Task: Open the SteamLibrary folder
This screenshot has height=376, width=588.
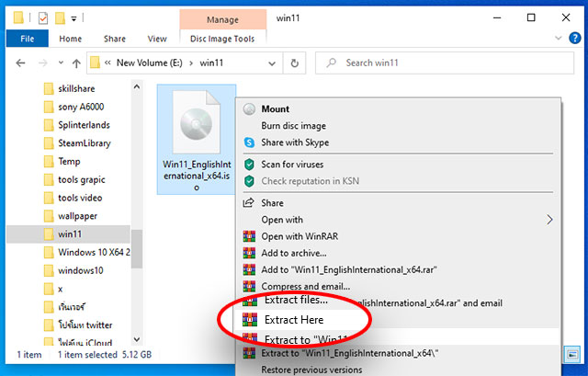Action: click(84, 143)
